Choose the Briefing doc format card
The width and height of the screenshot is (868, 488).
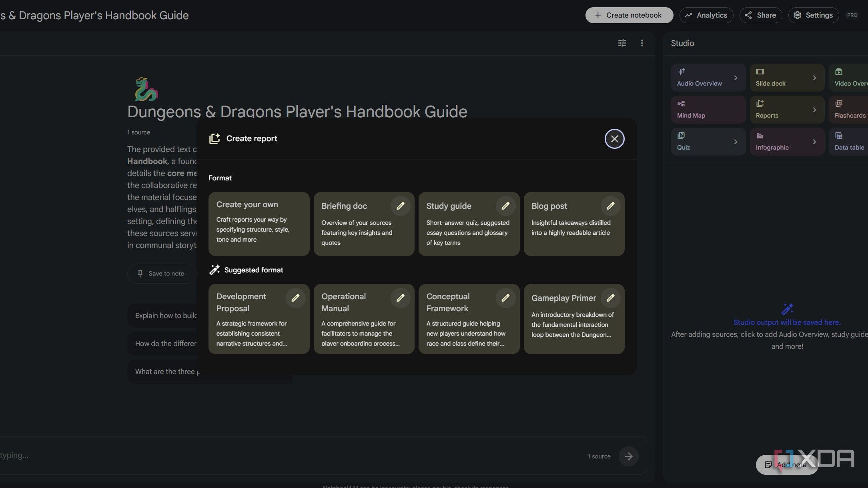364,224
